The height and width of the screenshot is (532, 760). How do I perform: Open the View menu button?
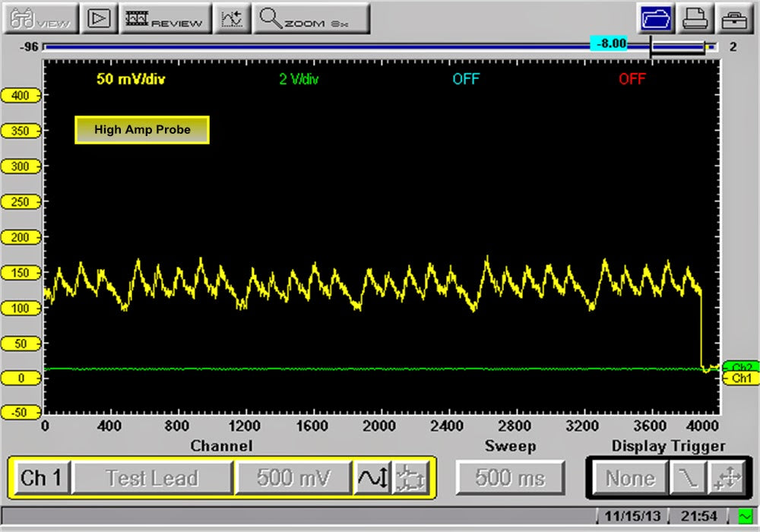click(41, 19)
